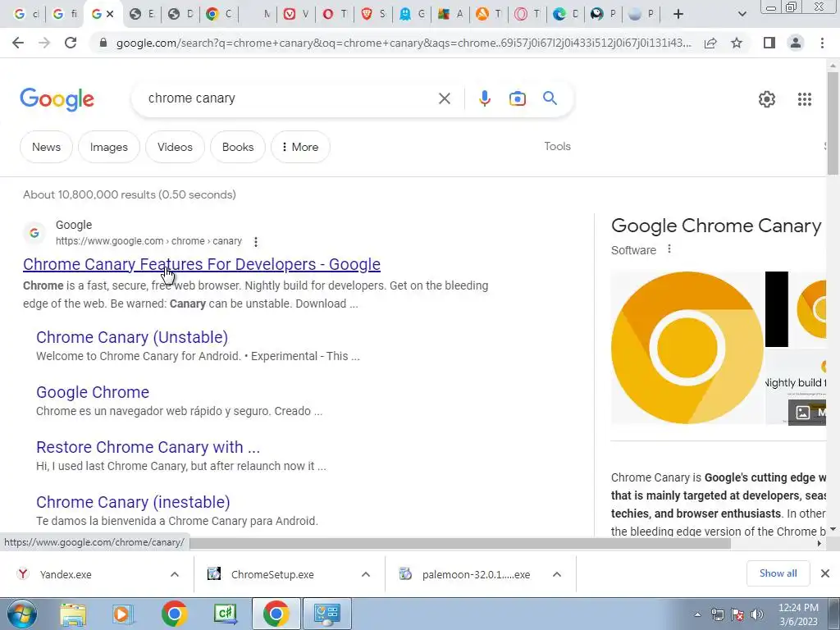
Task: Show hidden tray icons arrow
Action: point(697,614)
